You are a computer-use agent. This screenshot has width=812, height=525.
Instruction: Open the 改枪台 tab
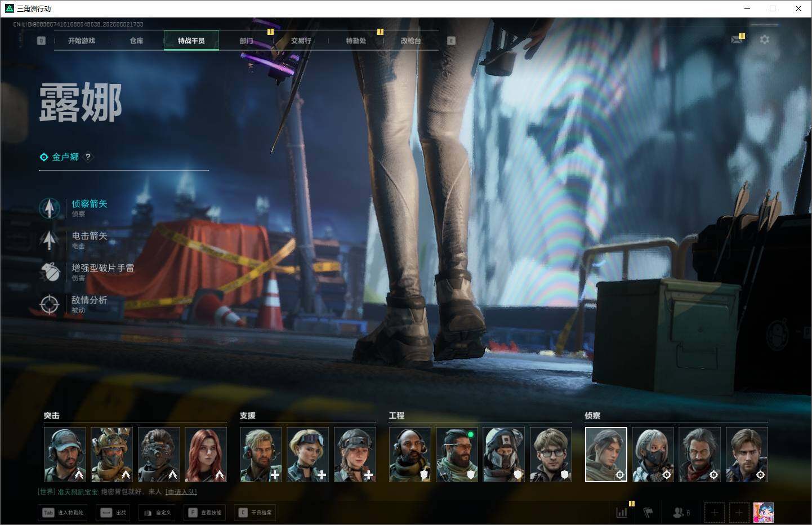click(411, 41)
